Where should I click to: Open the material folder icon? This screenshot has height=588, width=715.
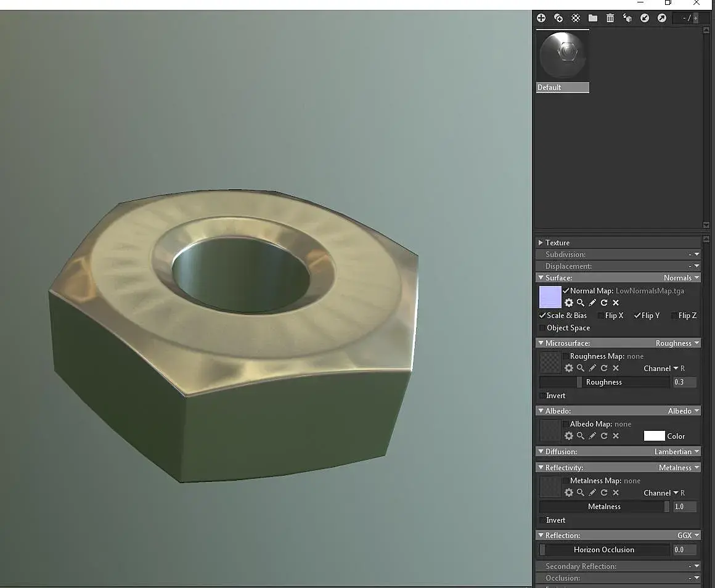[593, 18]
